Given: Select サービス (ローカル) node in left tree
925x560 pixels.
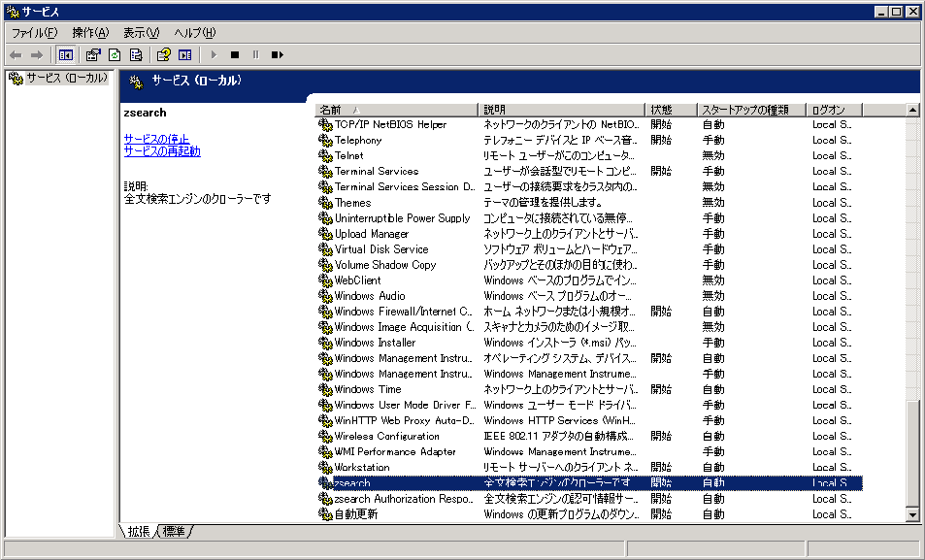Looking at the screenshot, I should [59, 78].
